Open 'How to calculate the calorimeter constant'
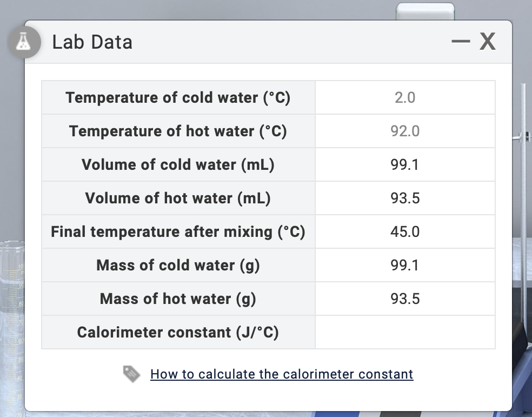 (281, 374)
